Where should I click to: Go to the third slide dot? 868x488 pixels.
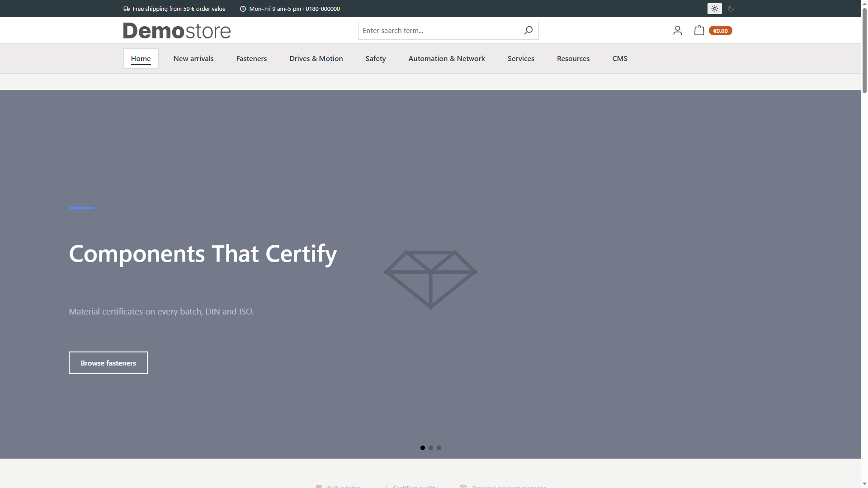pyautogui.click(x=439, y=448)
